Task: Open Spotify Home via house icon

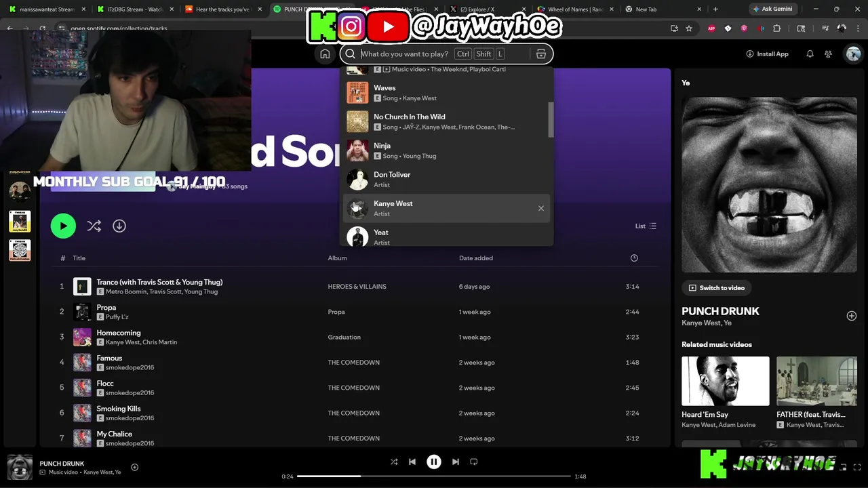Action: (325, 54)
